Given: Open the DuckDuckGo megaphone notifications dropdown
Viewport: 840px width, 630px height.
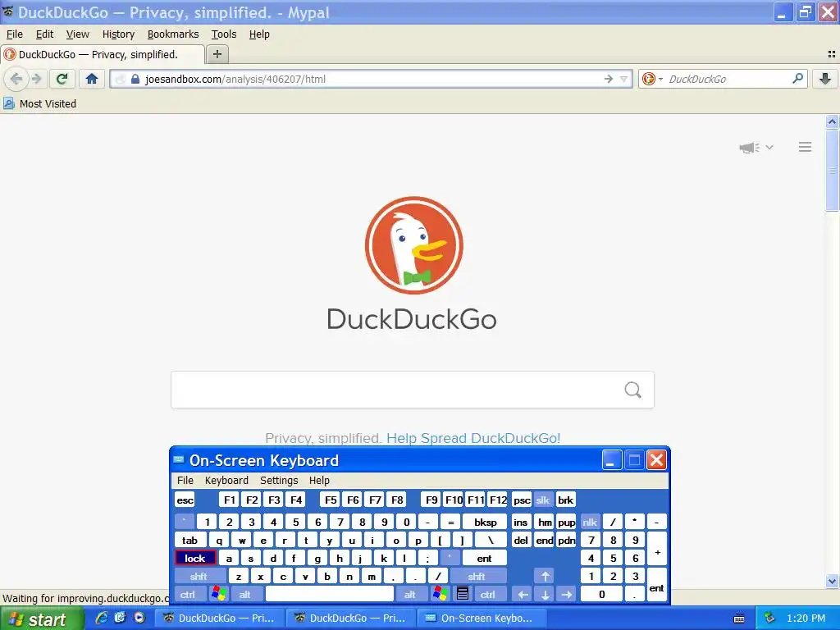Looking at the screenshot, I should 756,148.
